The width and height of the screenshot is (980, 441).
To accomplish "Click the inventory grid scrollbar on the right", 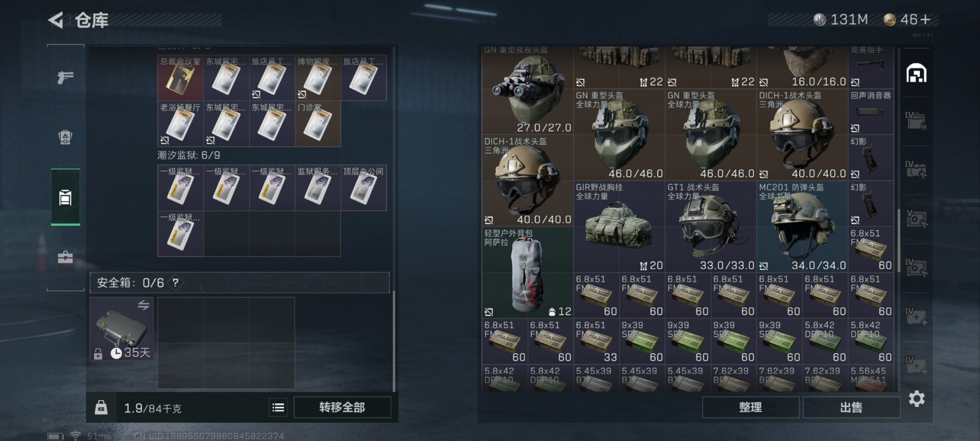I will [x=899, y=240].
